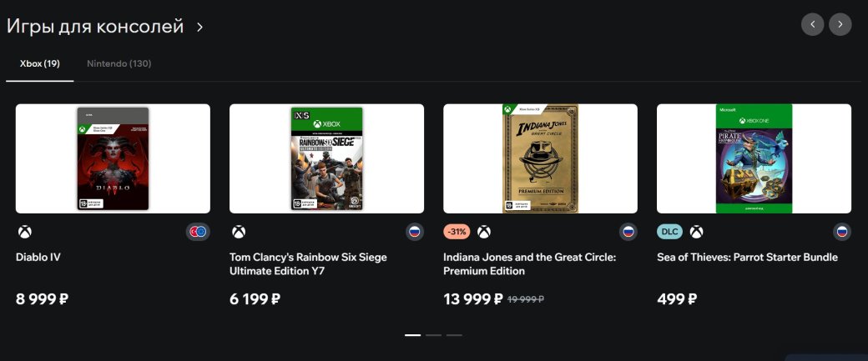The width and height of the screenshot is (868, 361).
Task: Click the region flag icon on Diablo IV card
Action: (199, 232)
